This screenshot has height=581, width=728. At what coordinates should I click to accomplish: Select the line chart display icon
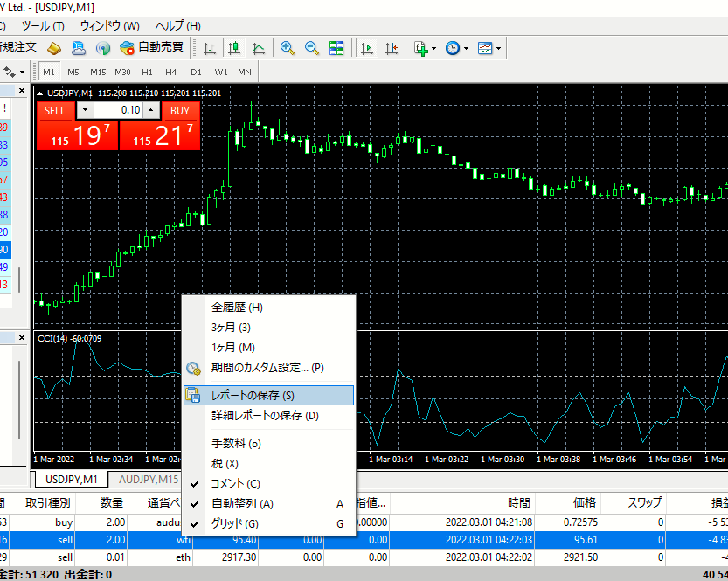pos(259,47)
